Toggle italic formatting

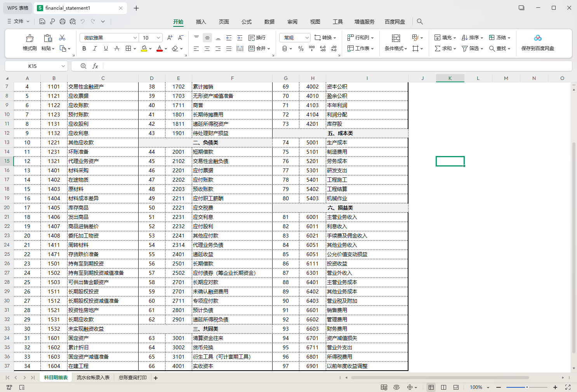pyautogui.click(x=95, y=49)
